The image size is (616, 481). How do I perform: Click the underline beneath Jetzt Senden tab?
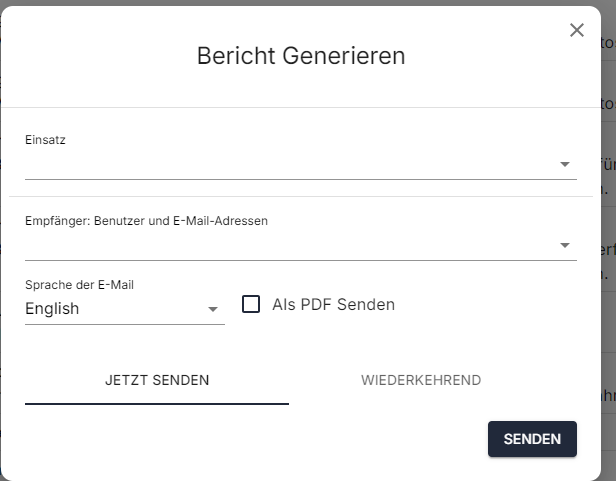coord(157,403)
